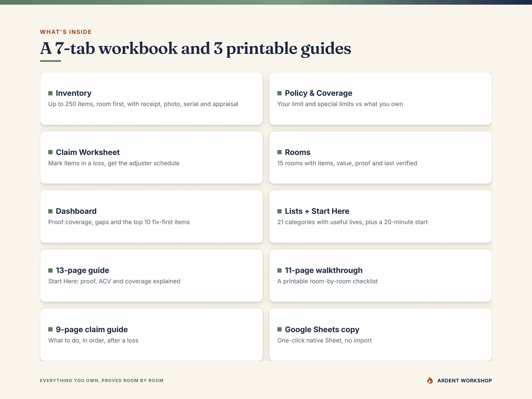This screenshot has height=399, width=532.
Task: Click the green bullet beside 13-page guide
Action: tap(51, 270)
